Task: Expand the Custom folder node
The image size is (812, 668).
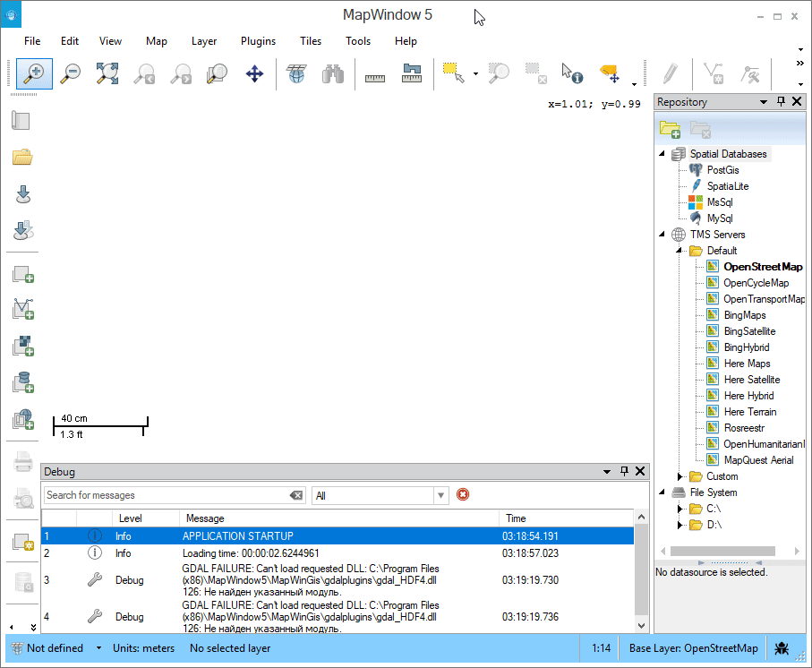Action: (x=680, y=476)
